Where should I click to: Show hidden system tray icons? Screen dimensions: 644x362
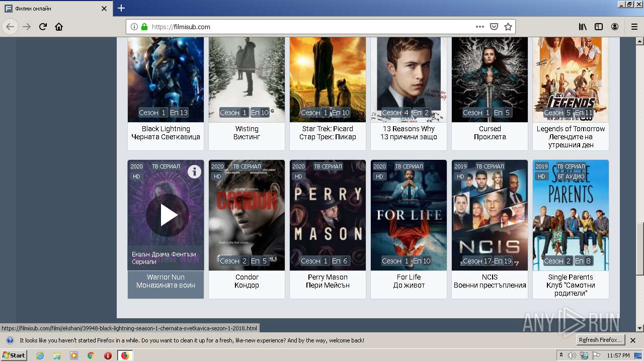point(561,355)
